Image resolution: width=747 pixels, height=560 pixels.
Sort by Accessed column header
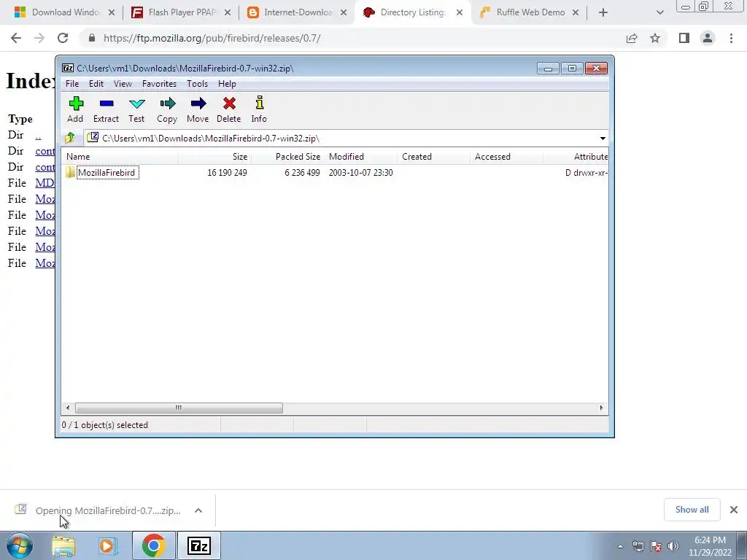[506, 157]
